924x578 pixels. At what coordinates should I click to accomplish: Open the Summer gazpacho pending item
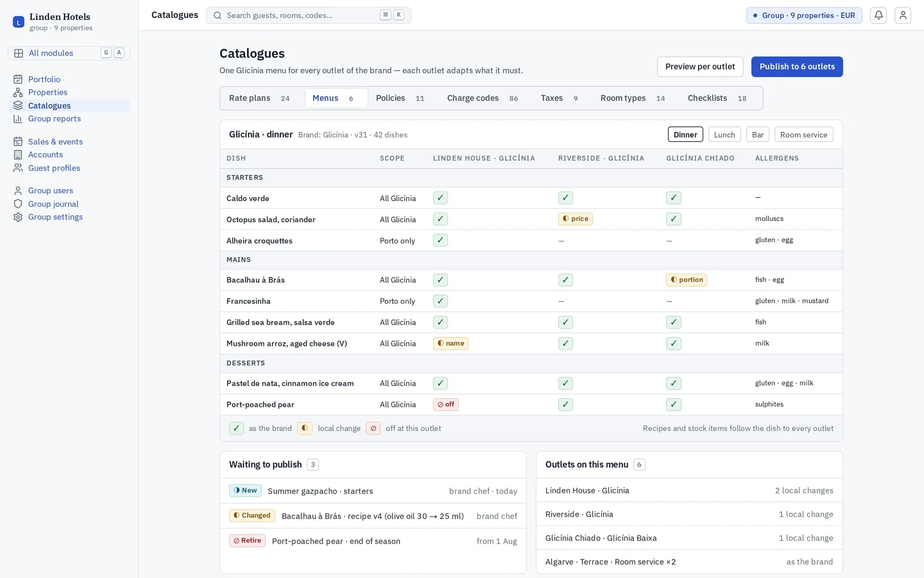tap(373, 491)
